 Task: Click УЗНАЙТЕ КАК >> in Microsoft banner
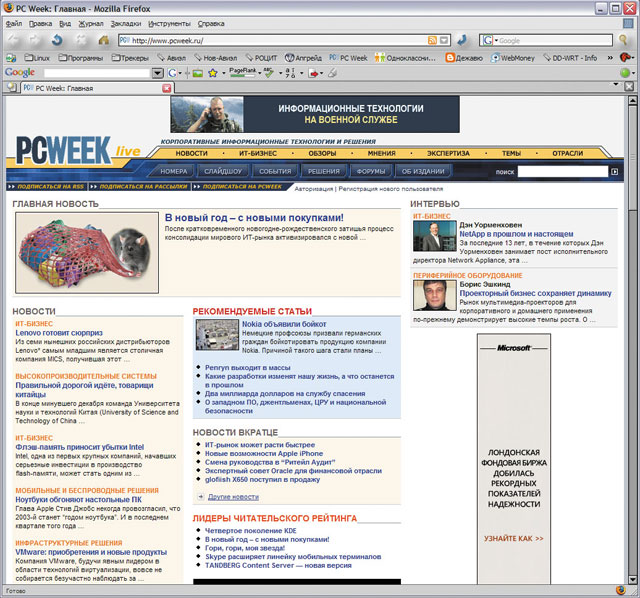point(513,538)
